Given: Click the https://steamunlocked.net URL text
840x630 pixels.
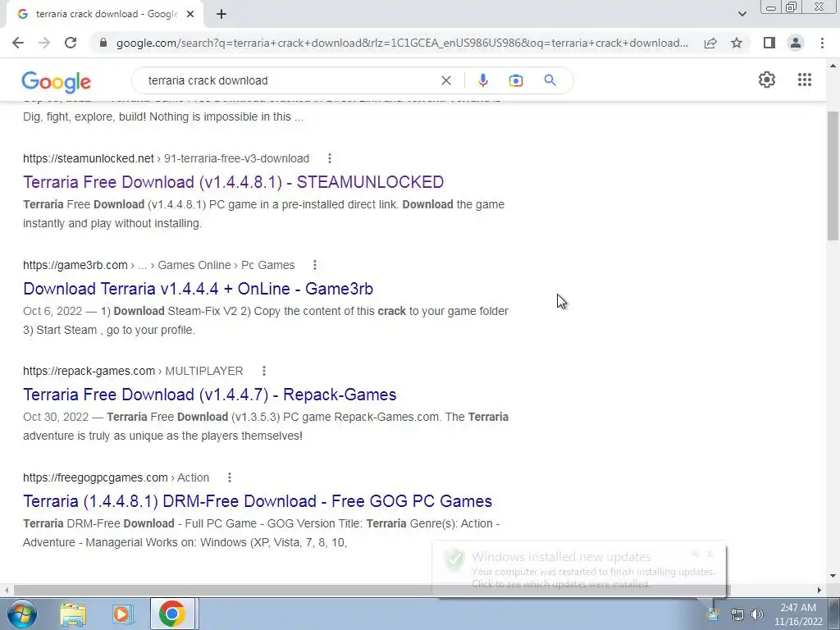Looking at the screenshot, I should 89,158.
